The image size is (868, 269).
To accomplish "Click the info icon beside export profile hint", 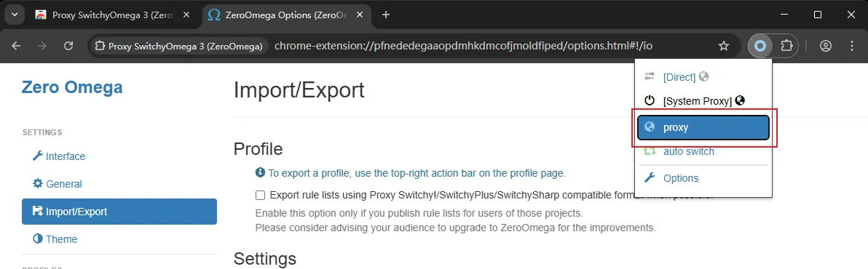I will (x=260, y=173).
